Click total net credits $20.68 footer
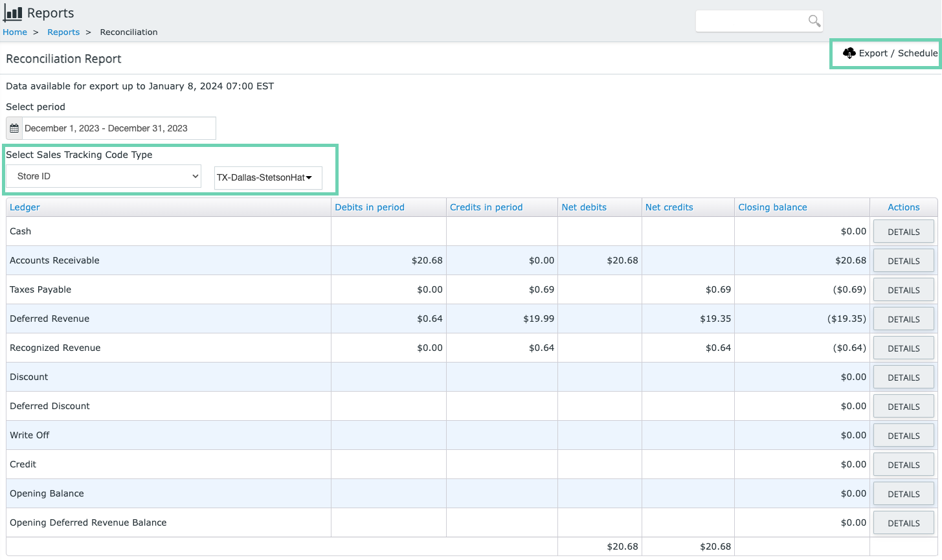942x560 pixels. coord(715,546)
